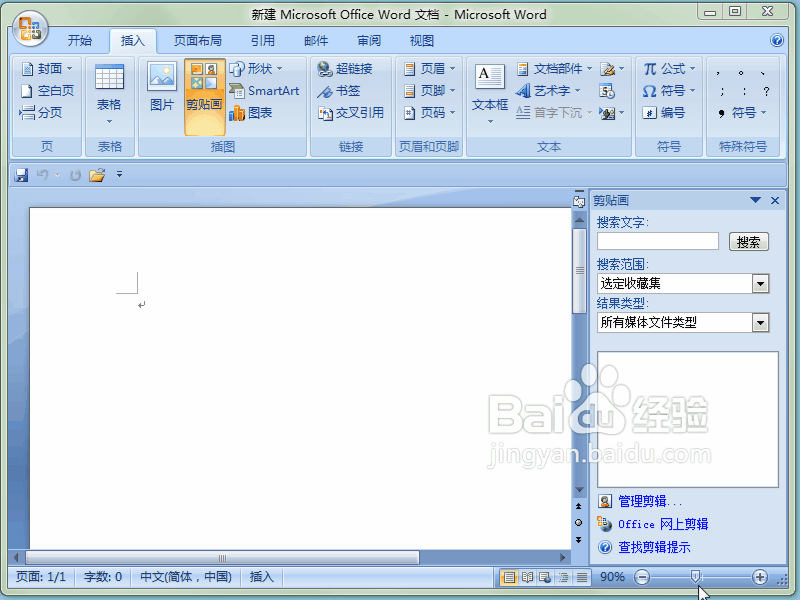Image resolution: width=800 pixels, height=600 pixels.
Task: Expand the search scope (选定收藏集) combo box
Action: 760,284
